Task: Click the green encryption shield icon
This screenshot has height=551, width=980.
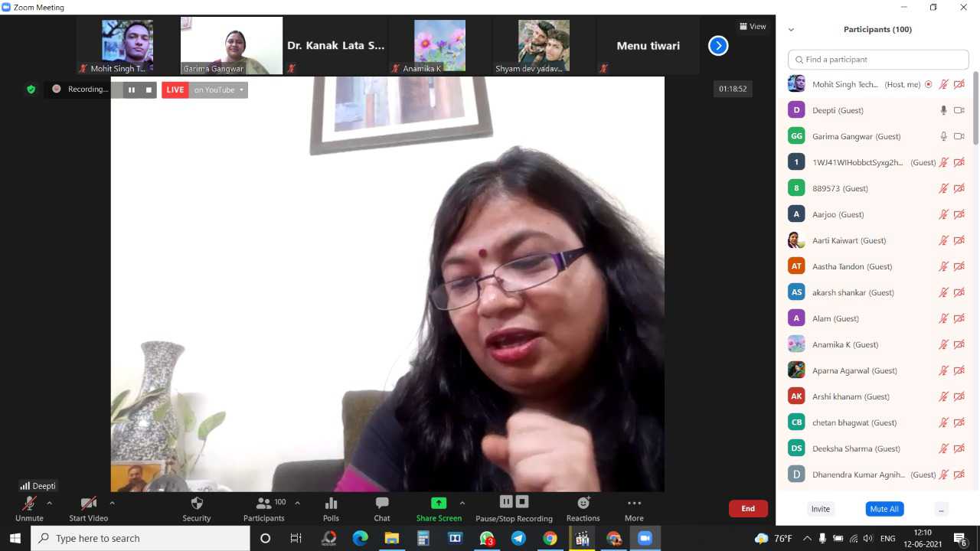Action: 31,89
